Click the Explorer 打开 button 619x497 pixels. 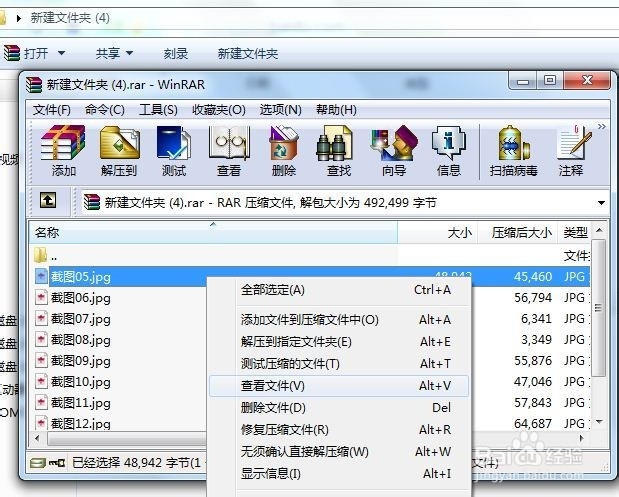[36, 53]
